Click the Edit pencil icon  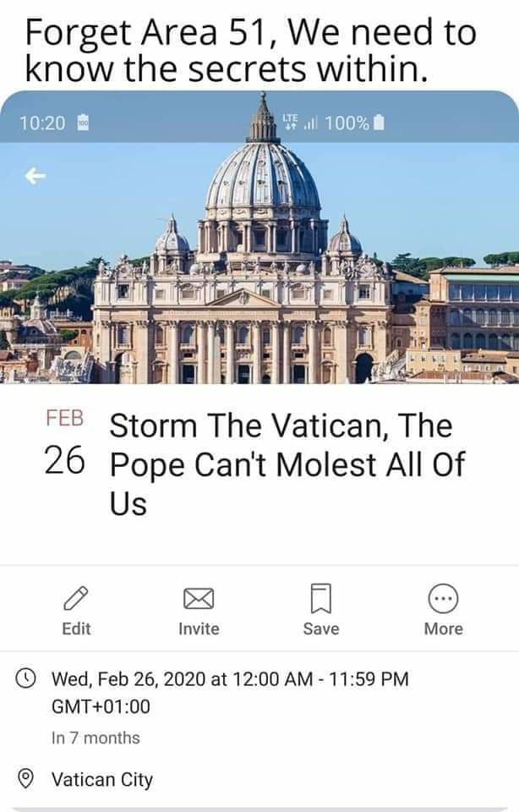[76, 599]
